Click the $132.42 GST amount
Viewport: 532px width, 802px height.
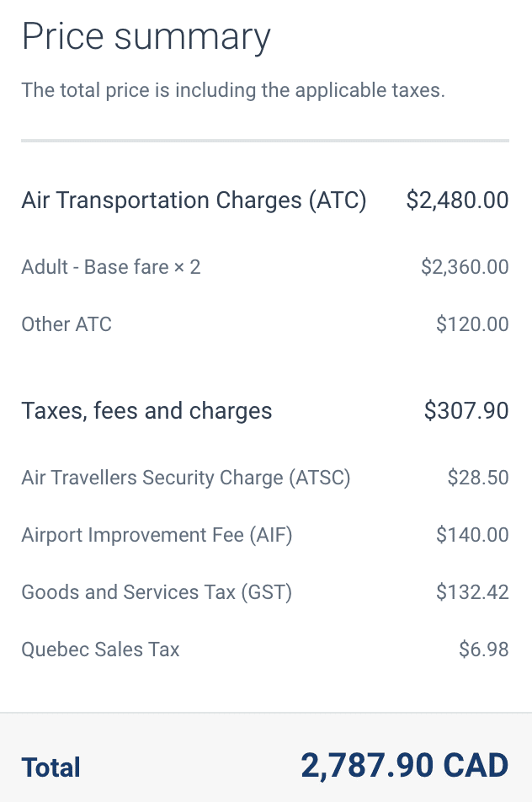tap(472, 592)
